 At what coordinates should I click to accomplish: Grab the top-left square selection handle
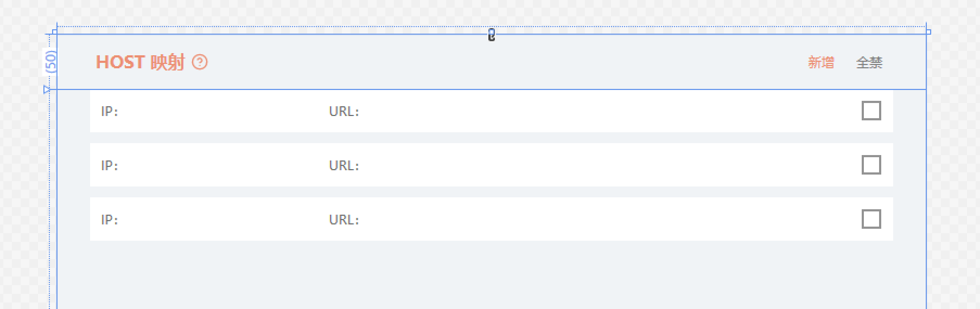coord(54,32)
